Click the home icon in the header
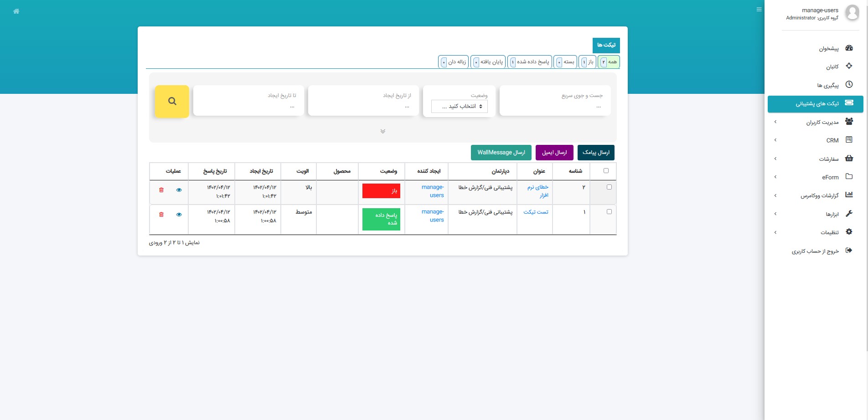This screenshot has width=868, height=420. coord(16,11)
